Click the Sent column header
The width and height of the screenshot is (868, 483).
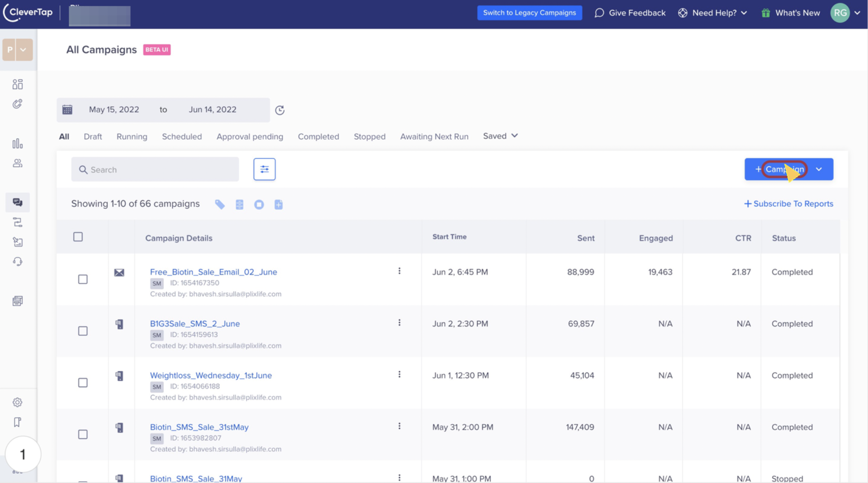coord(586,238)
